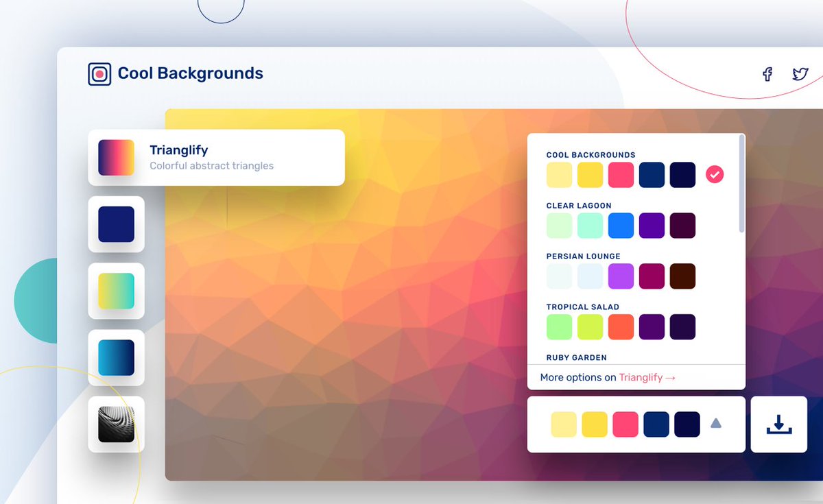Pick pink swatch in Cool Backgrounds palette
Screen dimensions: 823x504
pos(621,175)
